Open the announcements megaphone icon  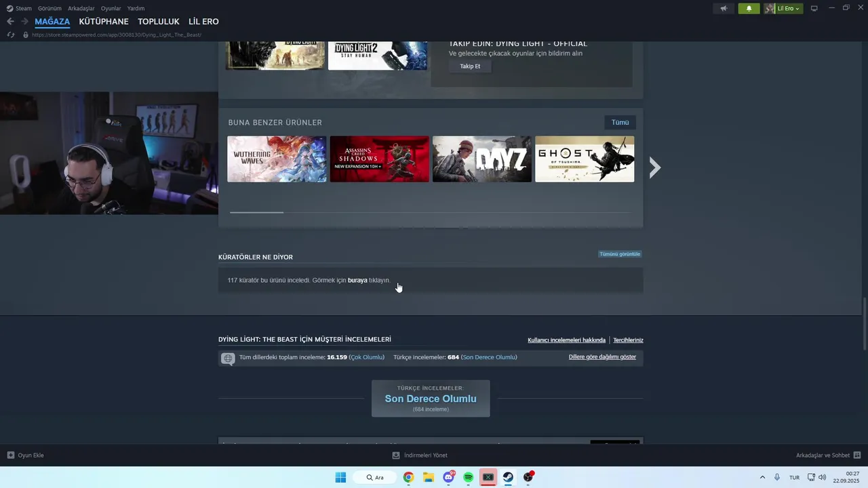tap(724, 8)
